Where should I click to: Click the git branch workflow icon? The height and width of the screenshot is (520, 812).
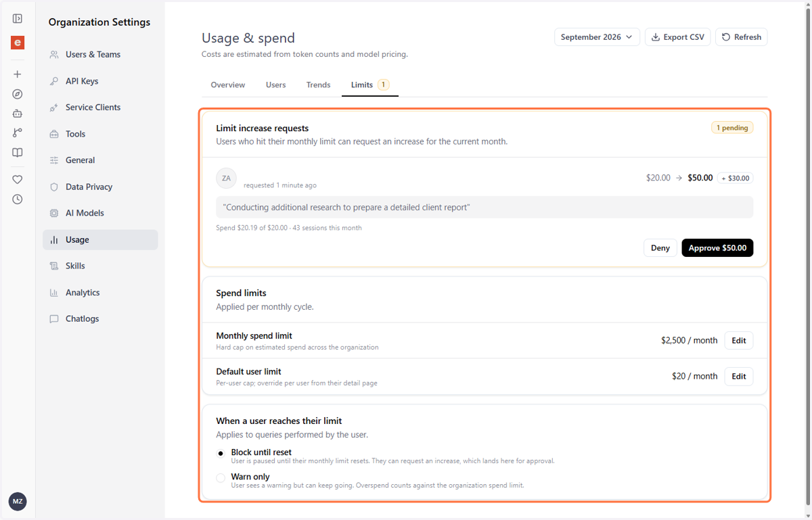pos(18,133)
